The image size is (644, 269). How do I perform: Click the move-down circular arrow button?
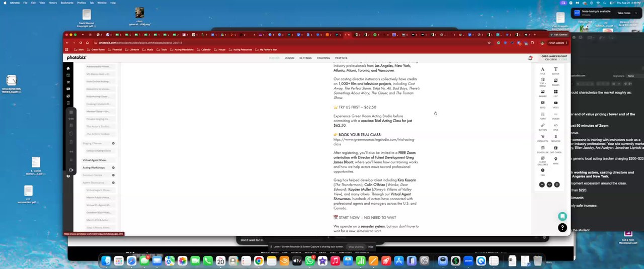(x=549, y=185)
